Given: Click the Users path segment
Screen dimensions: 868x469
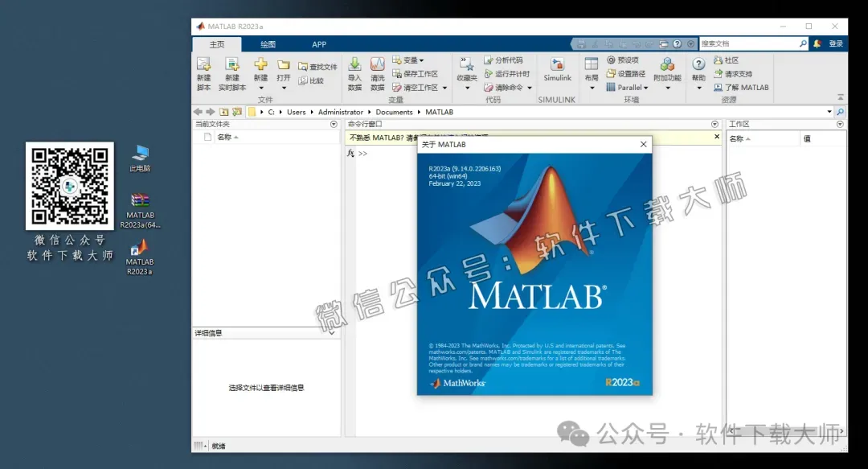Looking at the screenshot, I should (296, 112).
